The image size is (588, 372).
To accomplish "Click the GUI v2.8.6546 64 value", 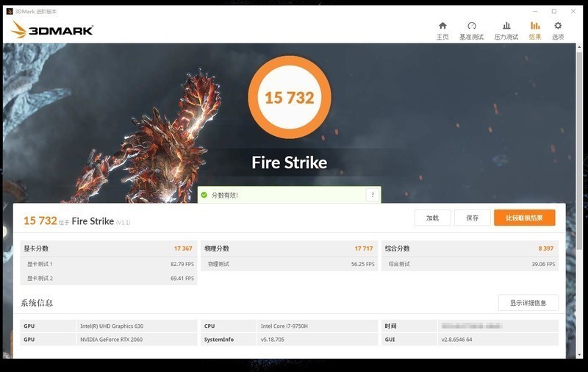I will [456, 340].
